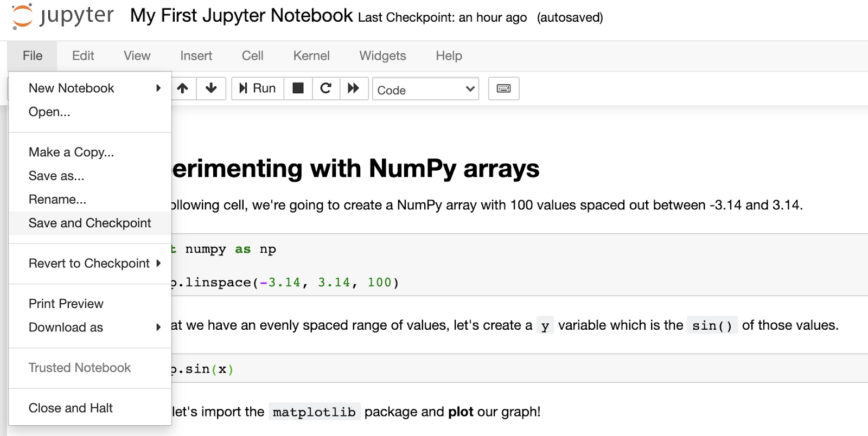
Task: Open the View menu
Action: coord(137,56)
